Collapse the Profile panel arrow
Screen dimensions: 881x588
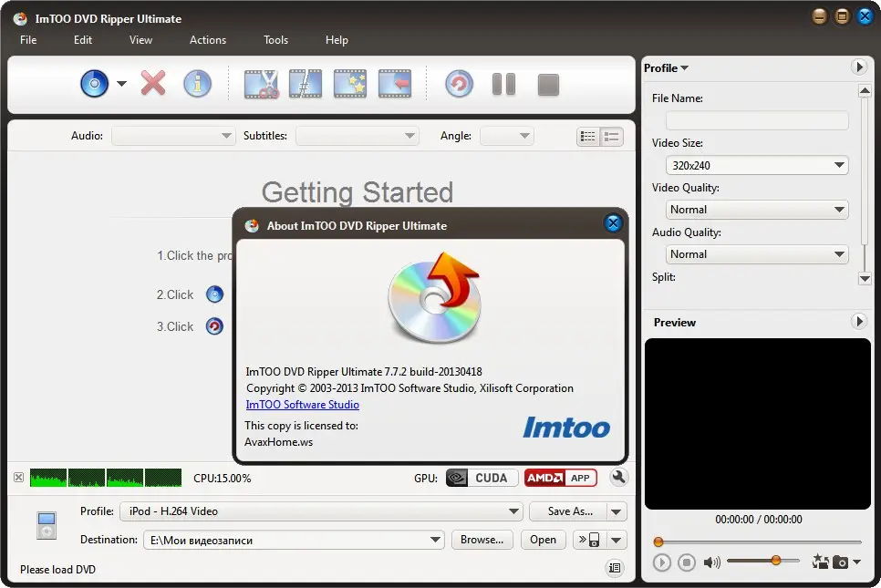tap(858, 67)
